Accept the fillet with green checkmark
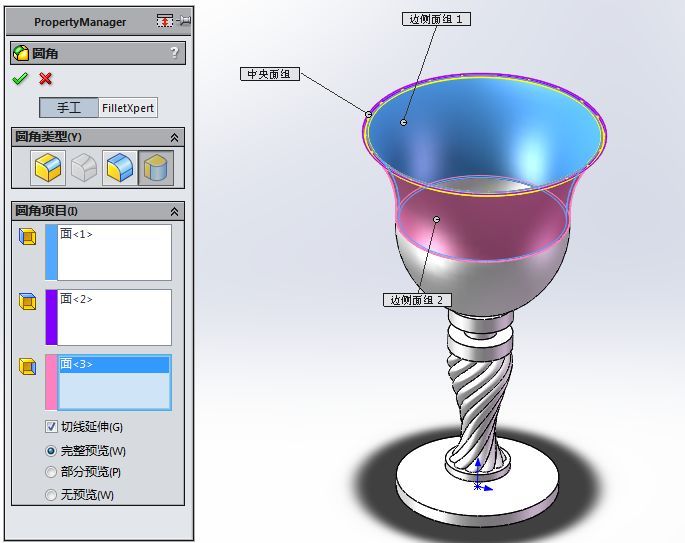The width and height of the screenshot is (685, 543). point(20,79)
